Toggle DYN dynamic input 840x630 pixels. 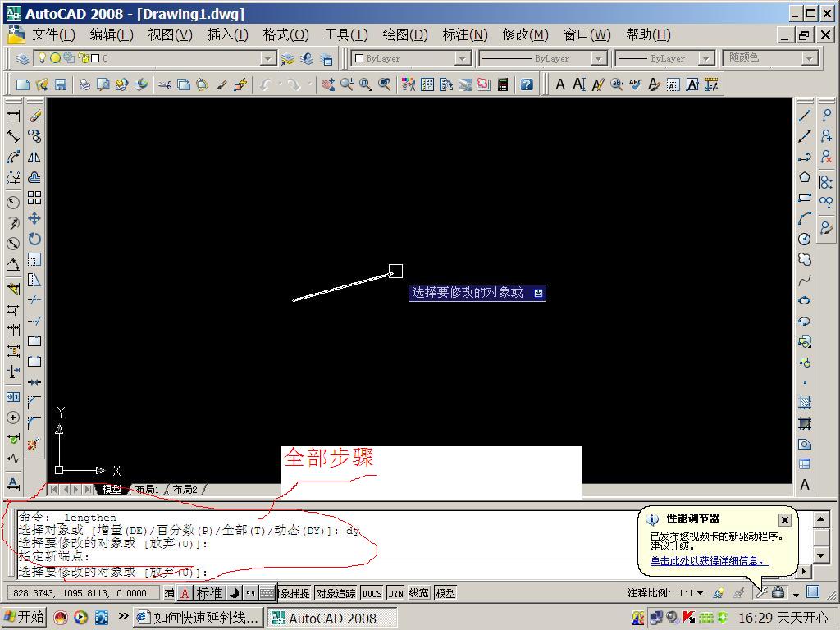(x=396, y=593)
